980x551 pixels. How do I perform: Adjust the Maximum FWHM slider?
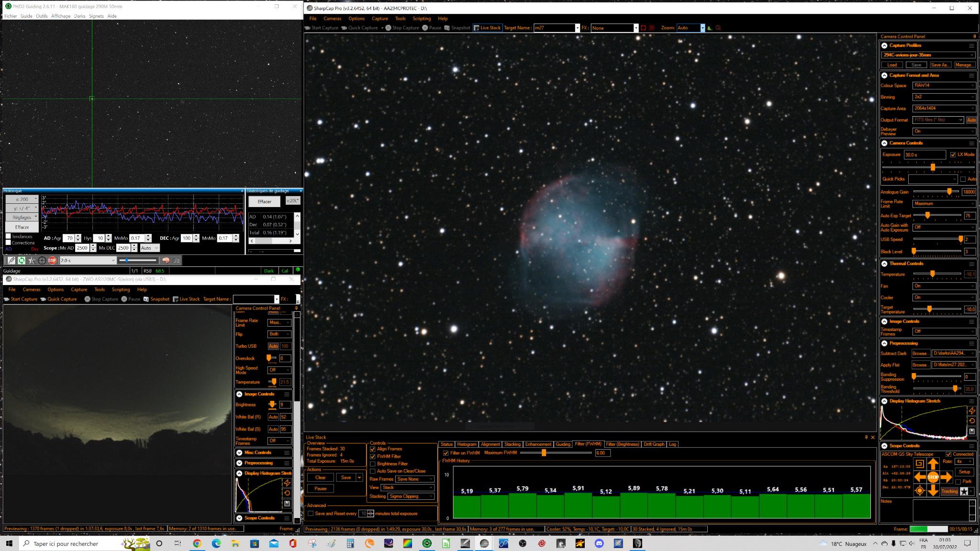click(544, 452)
